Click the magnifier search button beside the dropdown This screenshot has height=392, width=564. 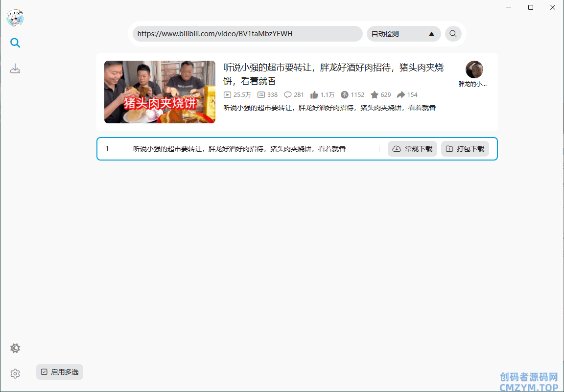click(x=453, y=34)
